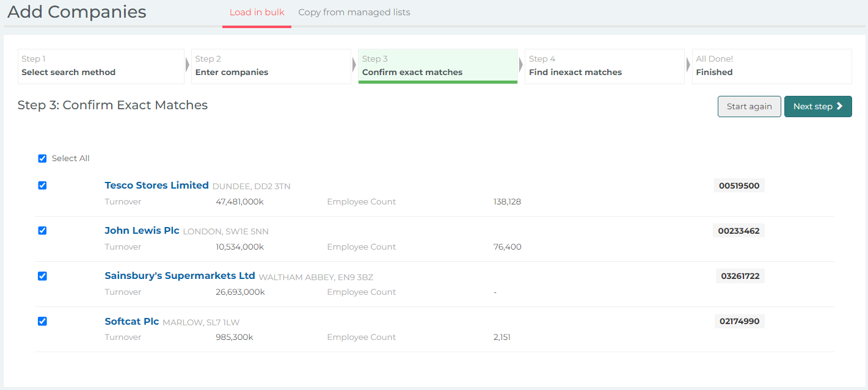The height and width of the screenshot is (390, 868).
Task: Toggle the Select All checkbox
Action: point(42,159)
